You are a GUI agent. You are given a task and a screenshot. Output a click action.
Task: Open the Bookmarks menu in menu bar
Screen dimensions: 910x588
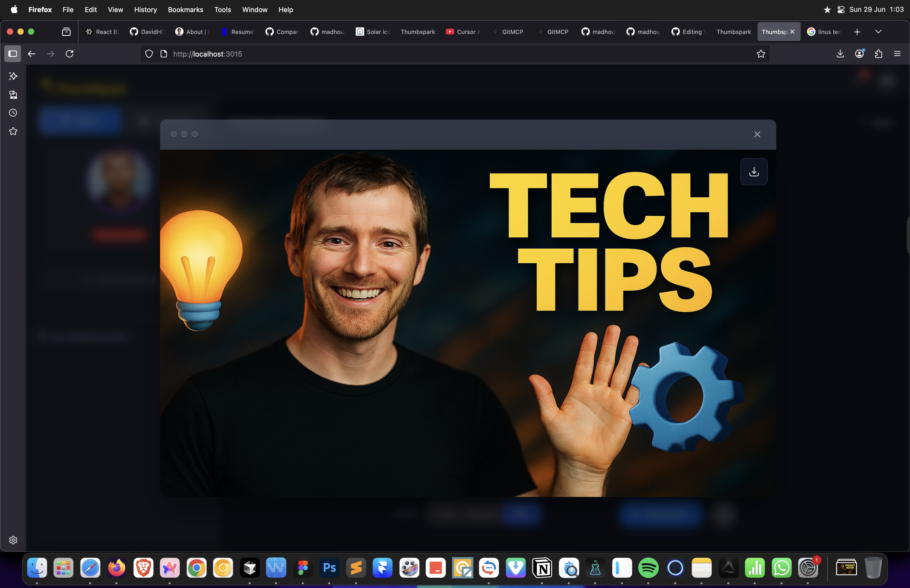coord(185,9)
